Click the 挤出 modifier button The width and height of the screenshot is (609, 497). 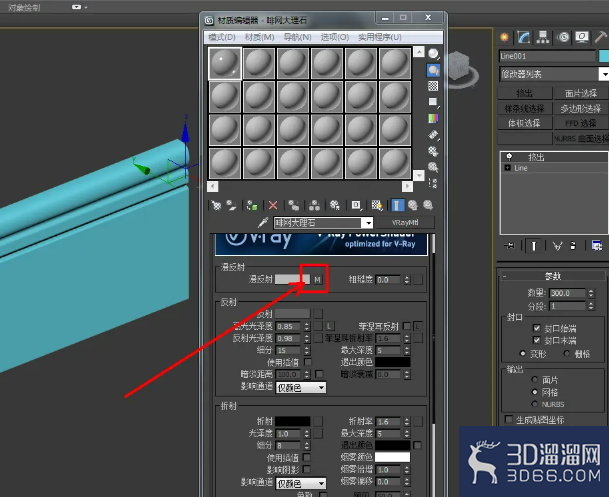524,93
